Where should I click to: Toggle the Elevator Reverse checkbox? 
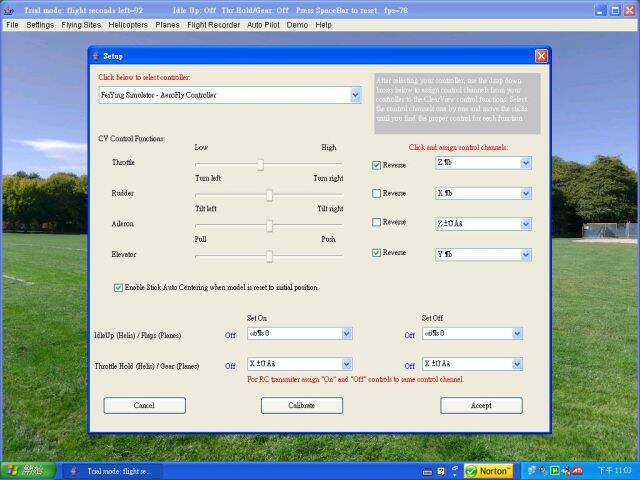tap(376, 253)
